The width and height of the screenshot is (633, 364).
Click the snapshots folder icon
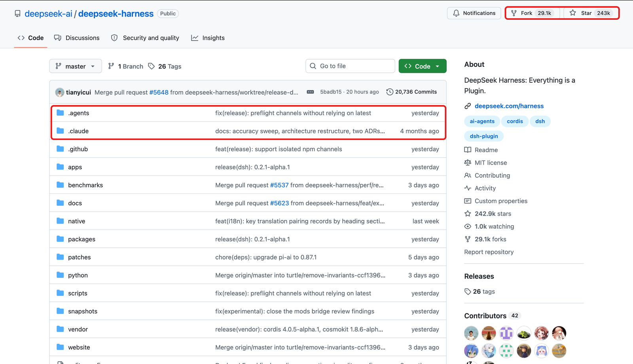point(60,311)
